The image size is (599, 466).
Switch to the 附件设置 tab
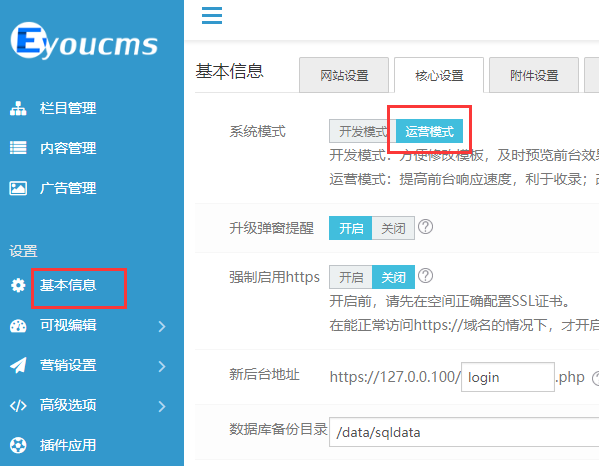pyautogui.click(x=534, y=75)
